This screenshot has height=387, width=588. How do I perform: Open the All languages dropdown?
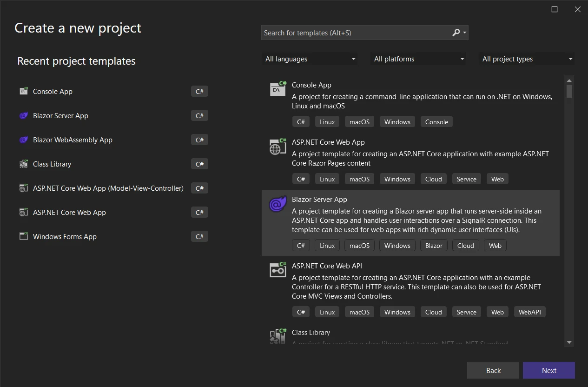tap(310, 59)
